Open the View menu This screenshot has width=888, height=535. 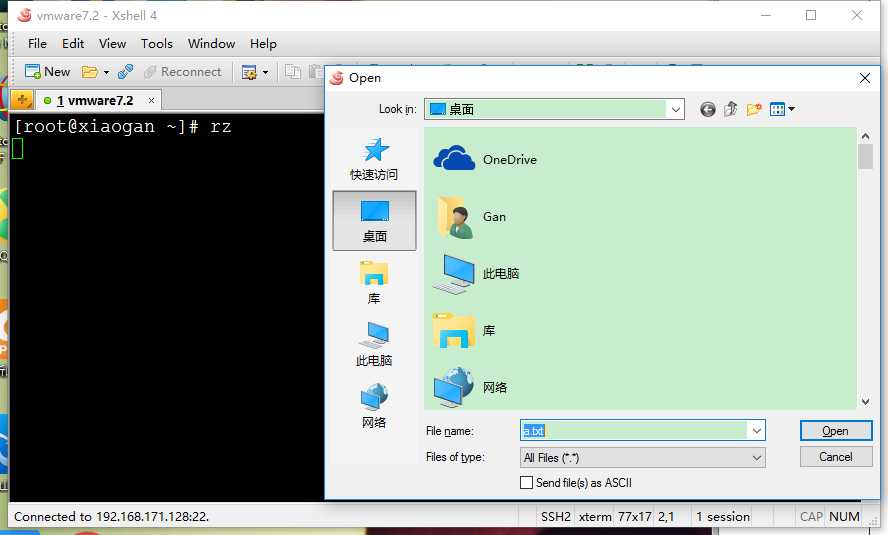pyautogui.click(x=112, y=44)
